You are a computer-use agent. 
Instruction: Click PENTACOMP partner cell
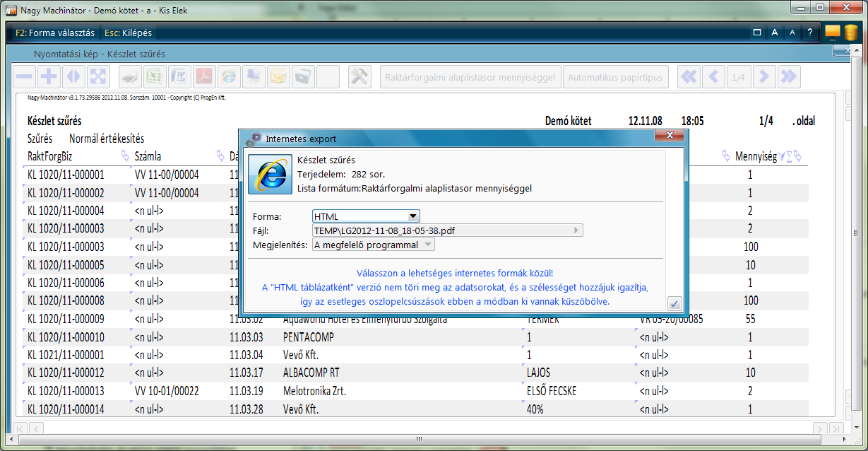click(x=309, y=337)
